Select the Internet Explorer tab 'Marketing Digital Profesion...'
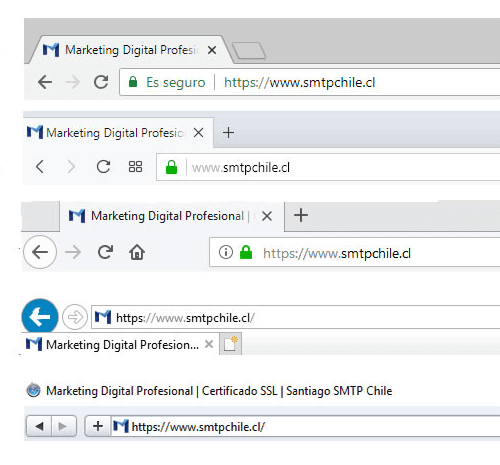This screenshot has width=500, height=465. click(x=120, y=344)
